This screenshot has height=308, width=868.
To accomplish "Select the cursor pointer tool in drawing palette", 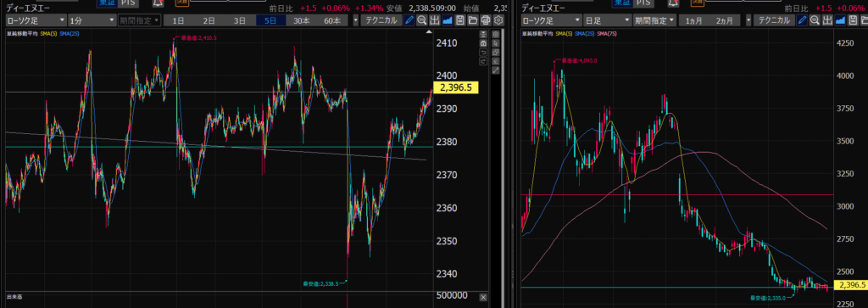I will click(x=495, y=43).
